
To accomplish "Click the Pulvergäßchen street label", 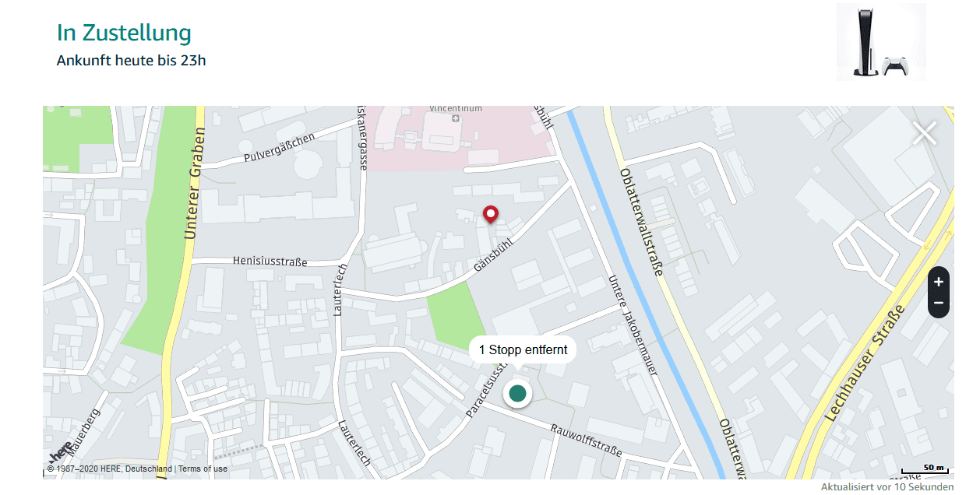I will (279, 147).
